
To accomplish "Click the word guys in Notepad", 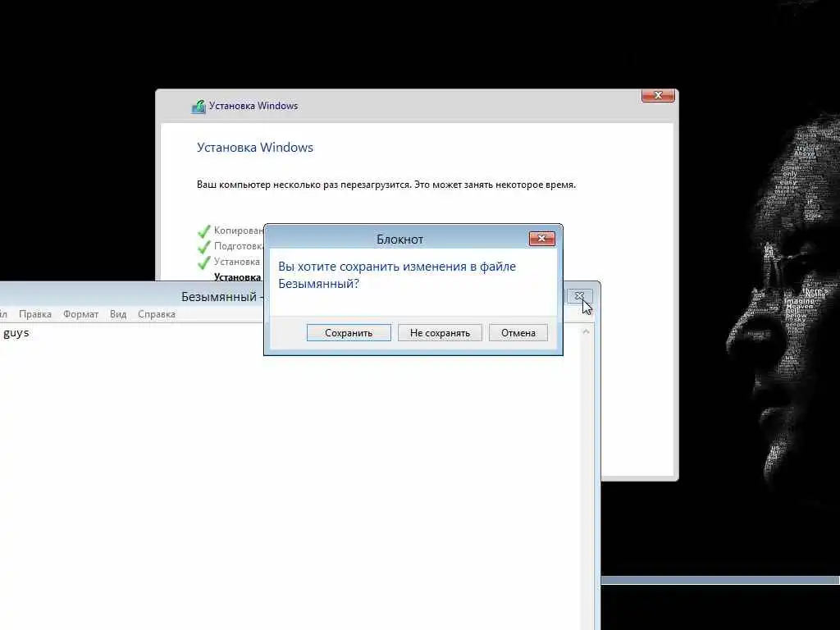I will (16, 333).
